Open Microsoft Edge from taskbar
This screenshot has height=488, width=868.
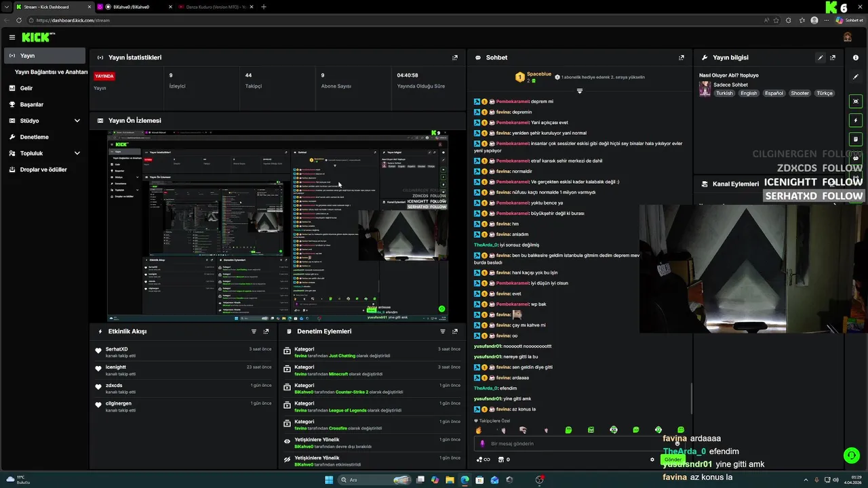click(465, 480)
